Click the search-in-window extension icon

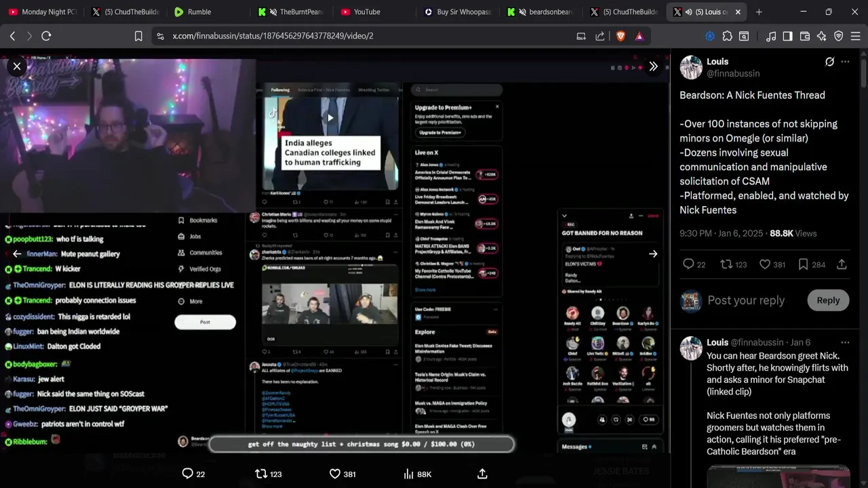pos(744,36)
